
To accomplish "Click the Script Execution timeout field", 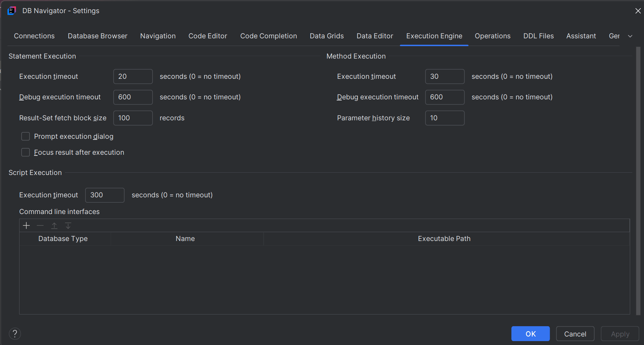I will click(104, 195).
